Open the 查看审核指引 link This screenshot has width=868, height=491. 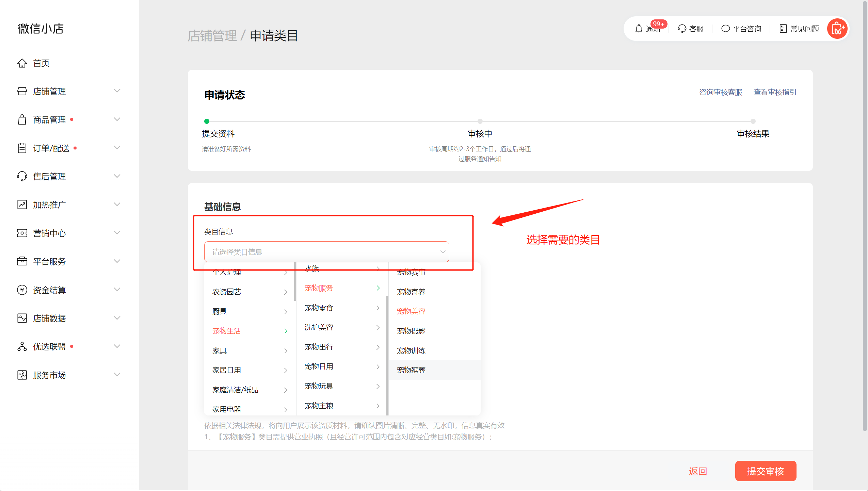pos(774,92)
